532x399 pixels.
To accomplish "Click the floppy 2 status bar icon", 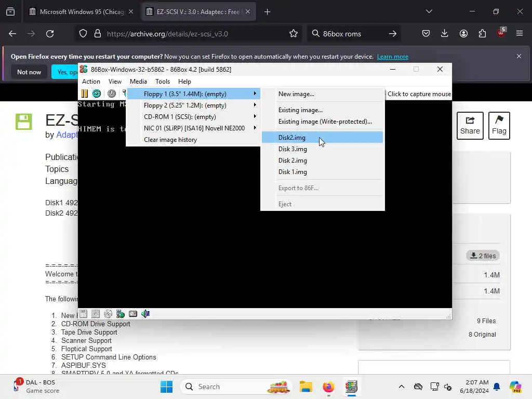I will tap(96, 314).
